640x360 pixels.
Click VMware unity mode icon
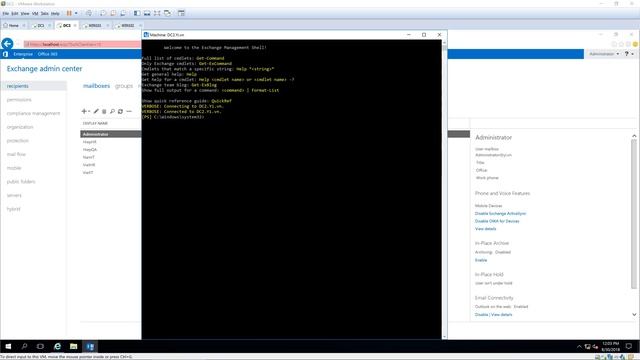click(x=167, y=13)
